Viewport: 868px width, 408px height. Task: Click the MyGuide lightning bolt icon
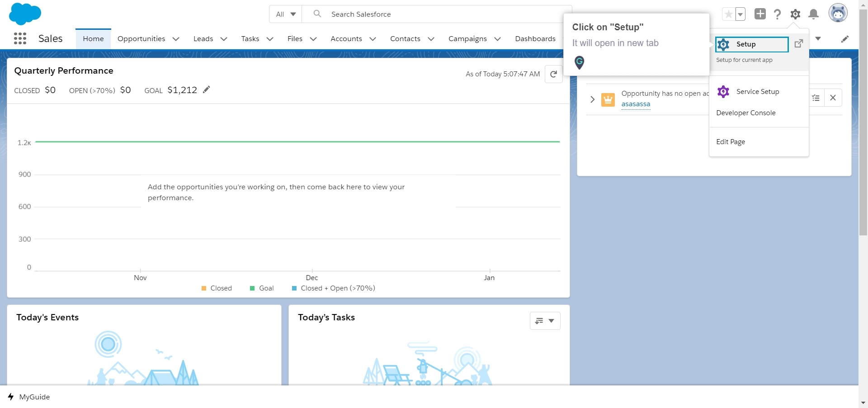11,397
